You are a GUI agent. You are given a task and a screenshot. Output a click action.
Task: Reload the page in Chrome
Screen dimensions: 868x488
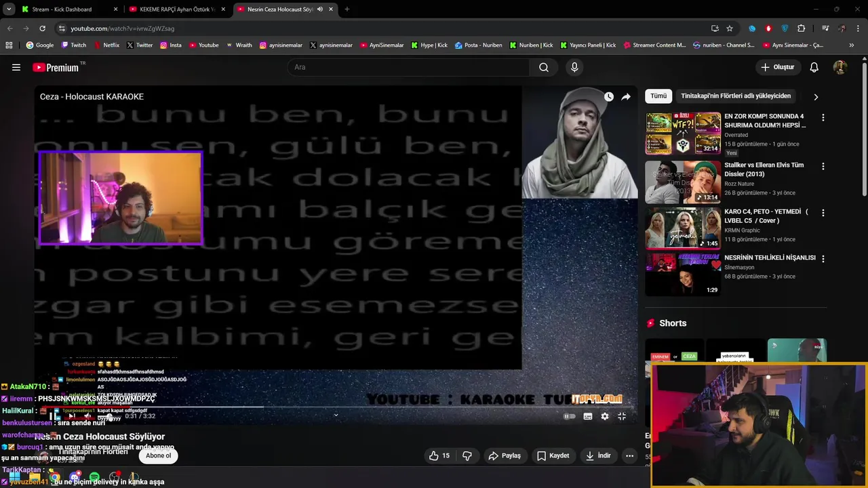coord(42,28)
